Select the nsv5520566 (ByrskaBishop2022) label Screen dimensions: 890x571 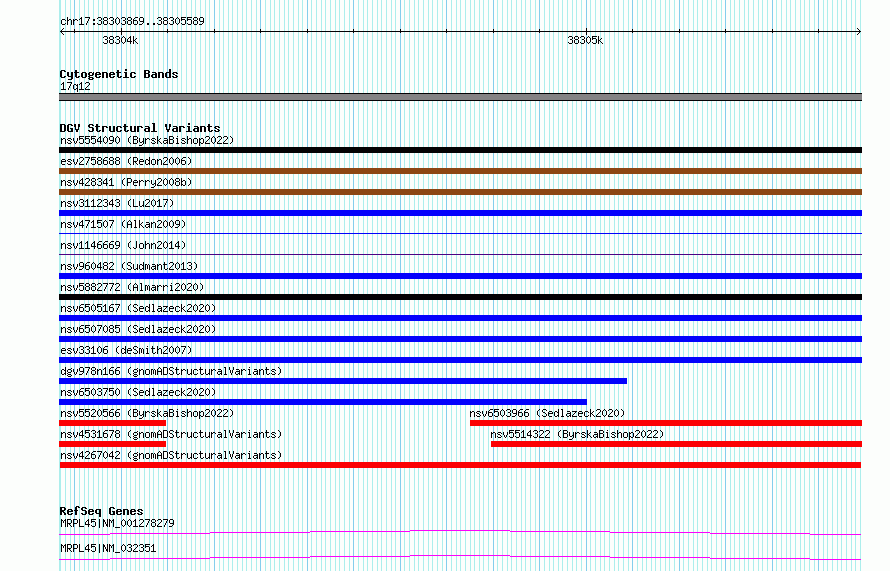[147, 413]
